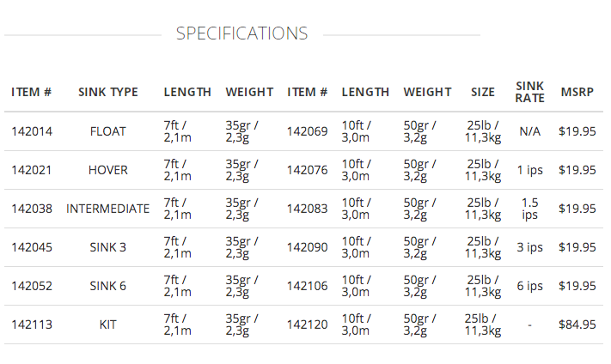Select item number 142106

[307, 286]
